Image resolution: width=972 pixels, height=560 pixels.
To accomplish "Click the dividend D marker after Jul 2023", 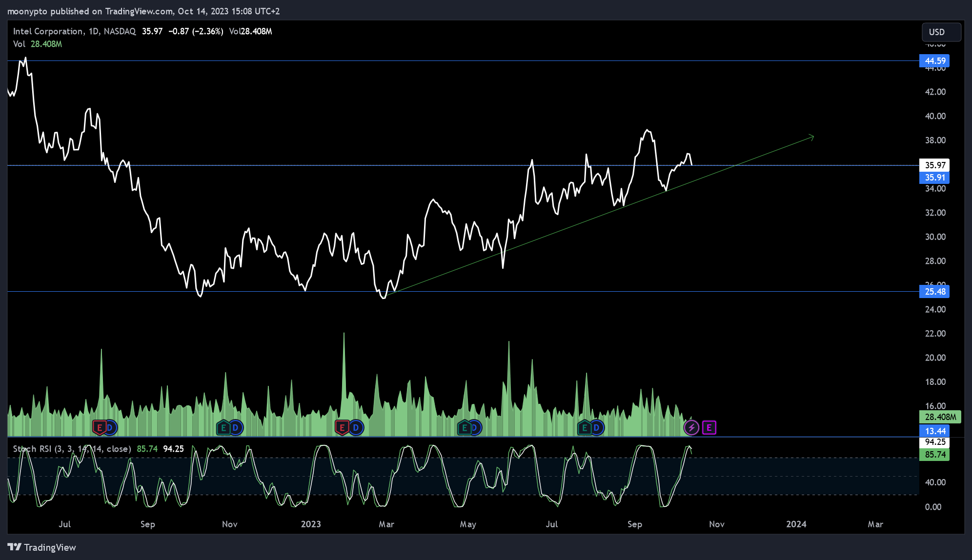I will click(597, 428).
